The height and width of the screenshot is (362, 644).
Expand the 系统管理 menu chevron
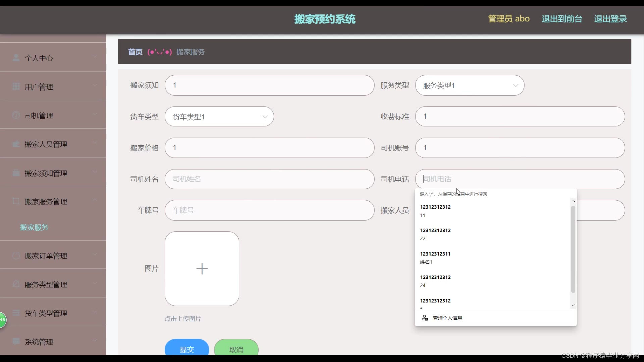(x=95, y=340)
